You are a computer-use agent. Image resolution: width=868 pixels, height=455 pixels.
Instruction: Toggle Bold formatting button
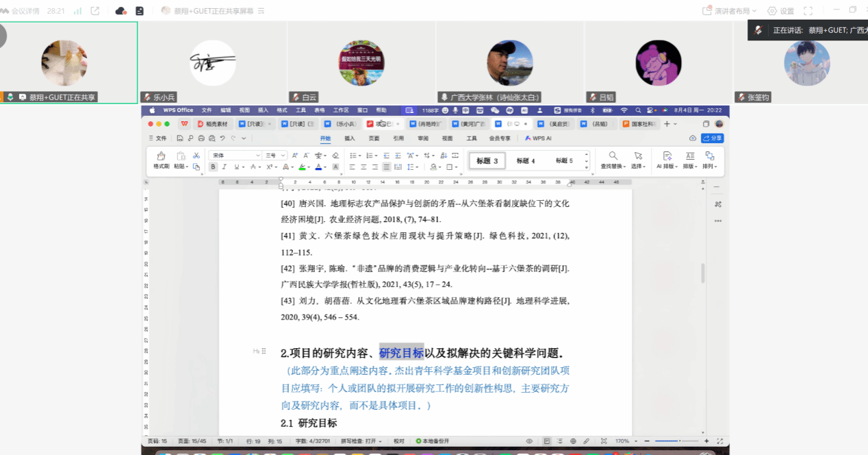coord(213,167)
